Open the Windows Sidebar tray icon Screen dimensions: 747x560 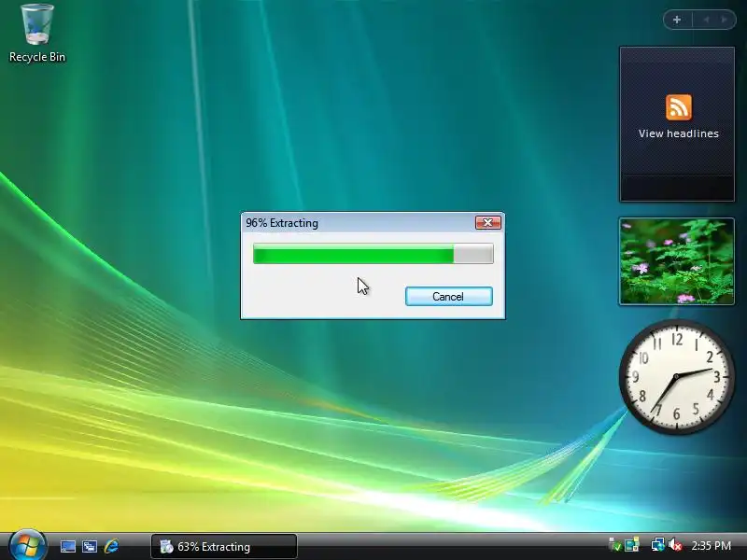point(632,545)
